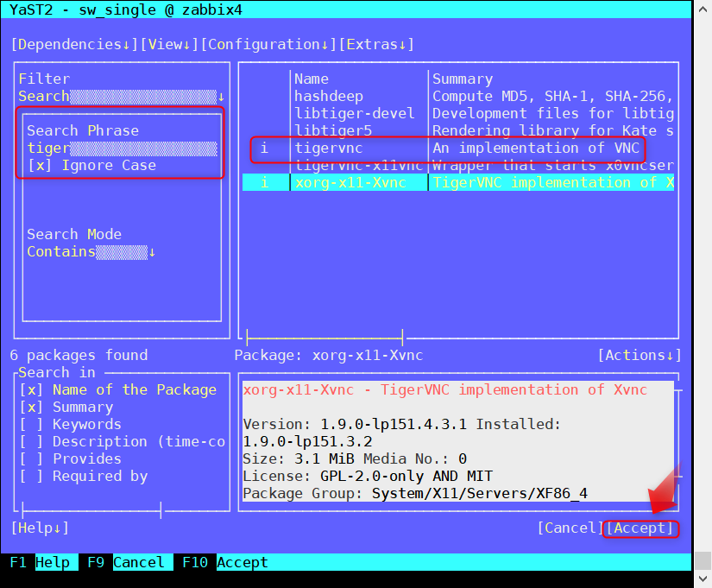Click the Name column header
Viewport: 712px width, 588px height.
(x=312, y=79)
